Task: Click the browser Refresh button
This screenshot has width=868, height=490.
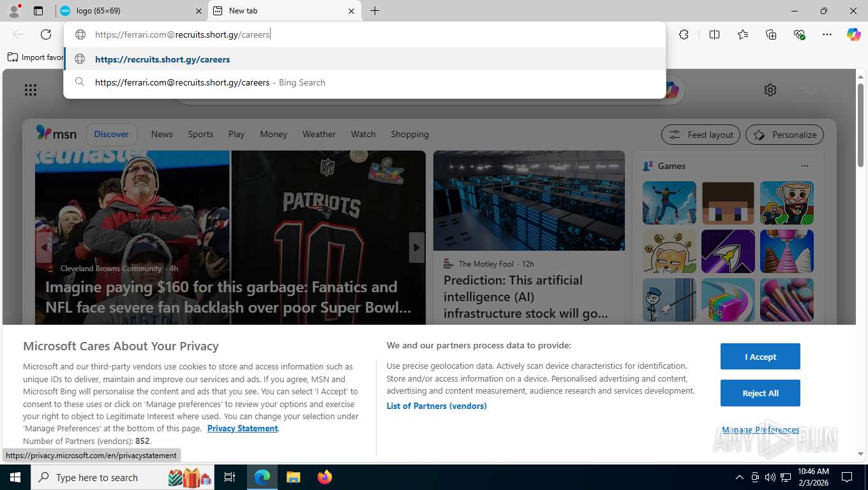Action: (46, 34)
